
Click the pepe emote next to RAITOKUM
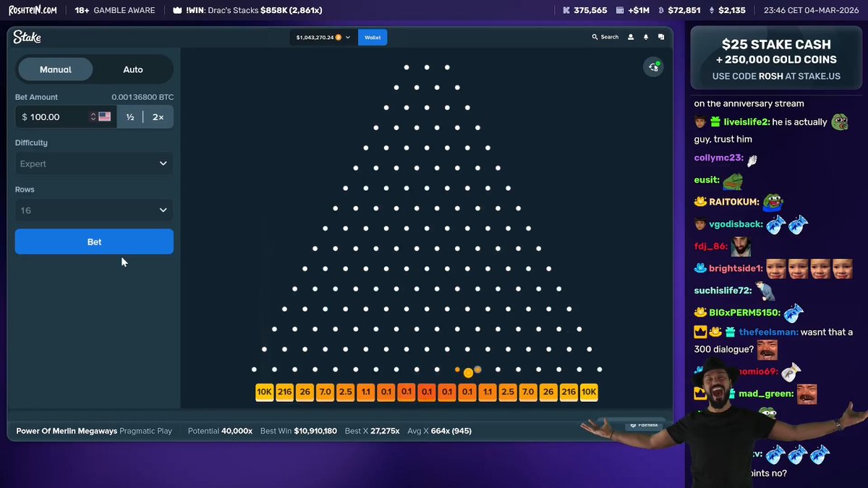[x=773, y=202]
